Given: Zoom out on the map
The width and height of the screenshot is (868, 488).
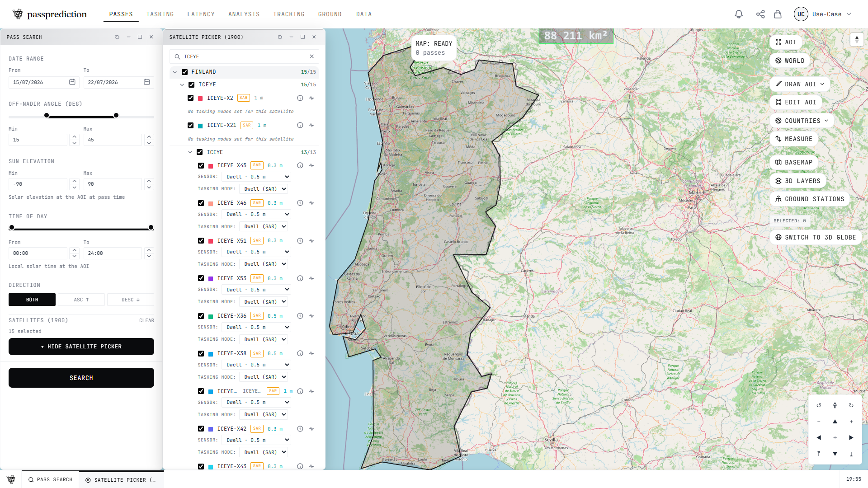Looking at the screenshot, I should 819,422.
